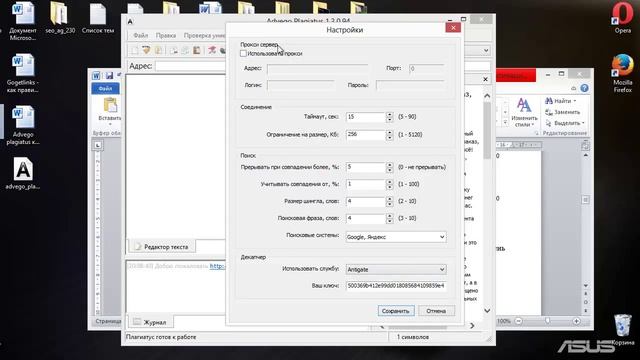Open the Opera desktop shortcut
Screen dimensions: 640x360
[622, 17]
